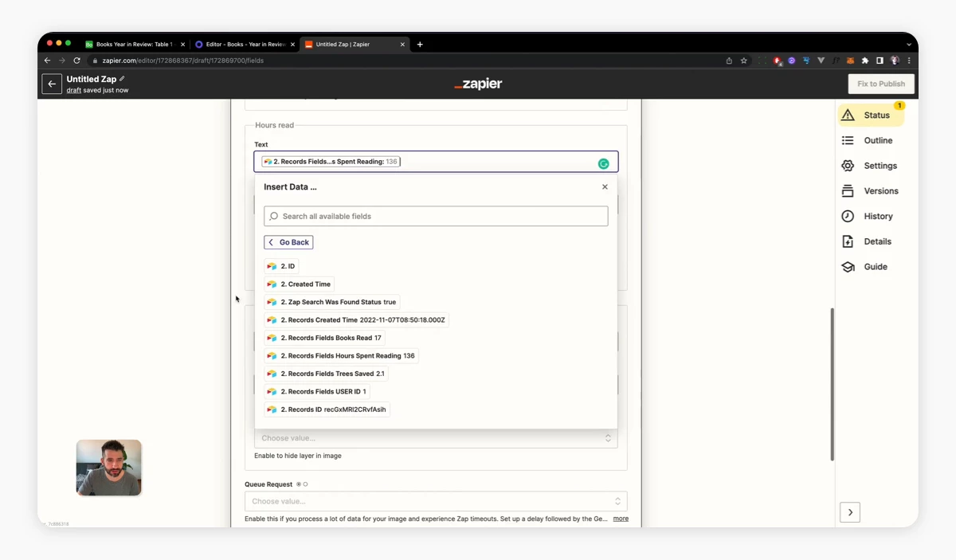The width and height of the screenshot is (956, 560).
Task: Click the browser forward arrow
Action: pyautogui.click(x=62, y=61)
